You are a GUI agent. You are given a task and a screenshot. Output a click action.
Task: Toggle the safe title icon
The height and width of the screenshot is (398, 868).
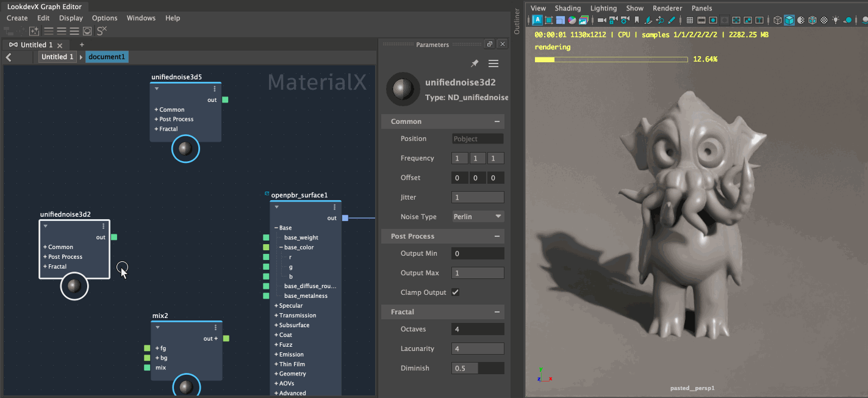(759, 20)
